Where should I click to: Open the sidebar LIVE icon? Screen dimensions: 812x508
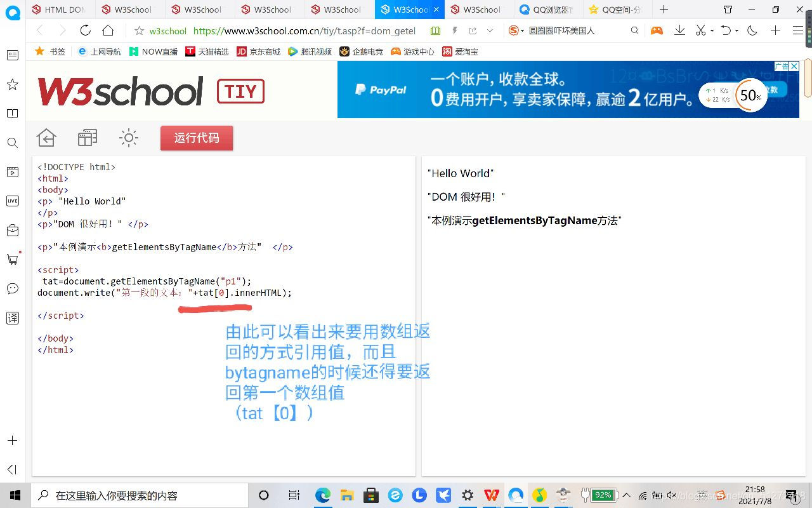[12, 201]
